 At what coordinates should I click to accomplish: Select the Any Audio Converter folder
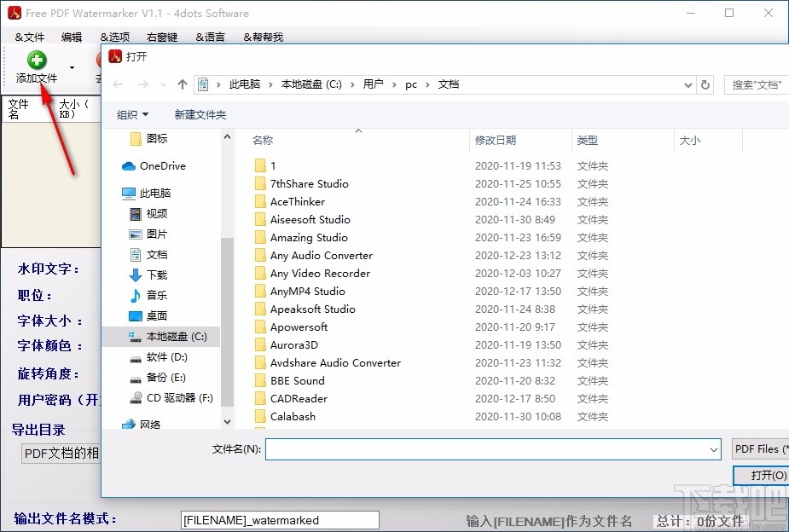click(314, 256)
